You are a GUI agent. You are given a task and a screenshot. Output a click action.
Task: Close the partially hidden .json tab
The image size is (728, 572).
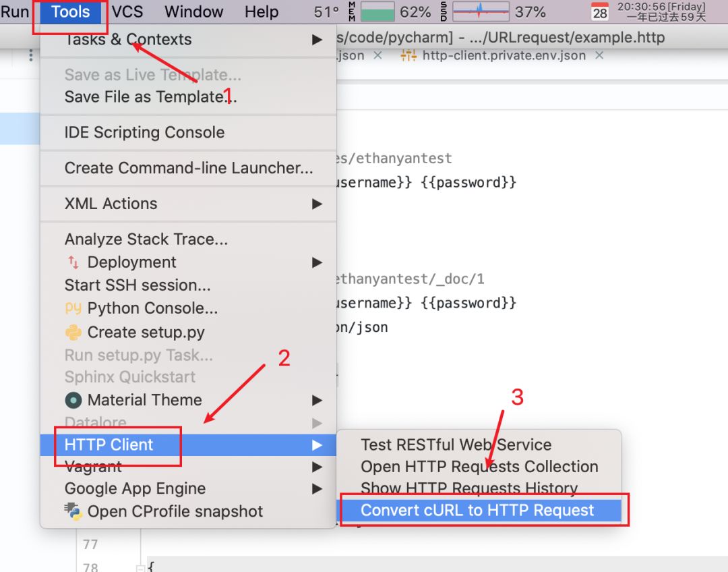tap(378, 56)
